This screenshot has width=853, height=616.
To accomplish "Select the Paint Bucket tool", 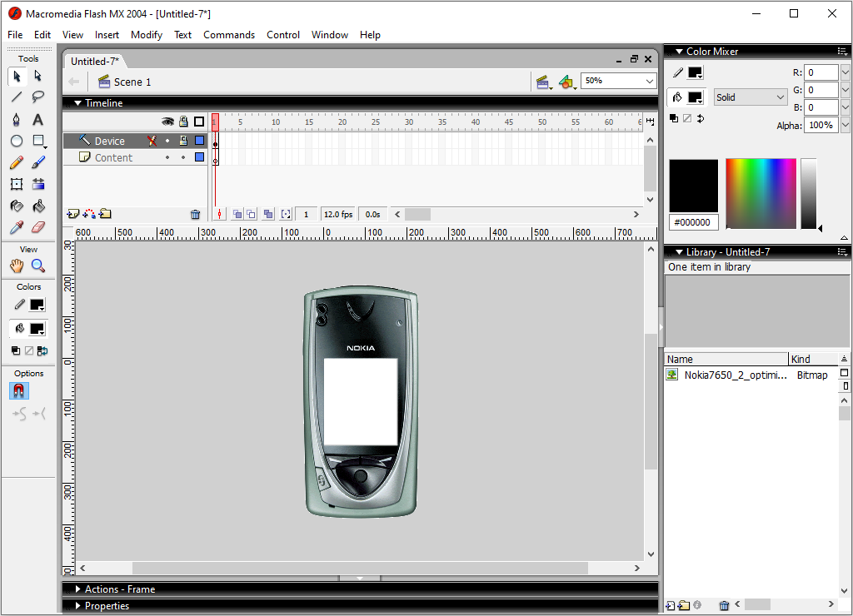I will tap(38, 206).
